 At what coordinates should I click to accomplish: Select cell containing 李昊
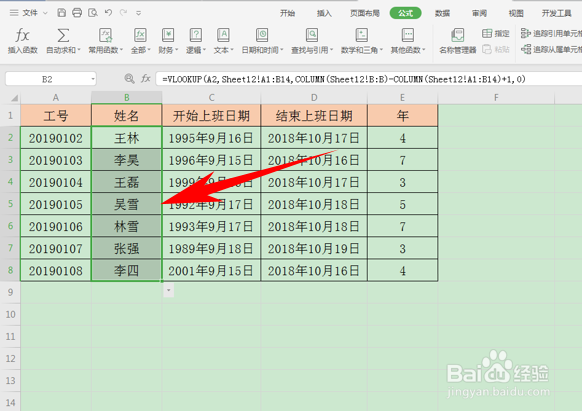(x=127, y=160)
